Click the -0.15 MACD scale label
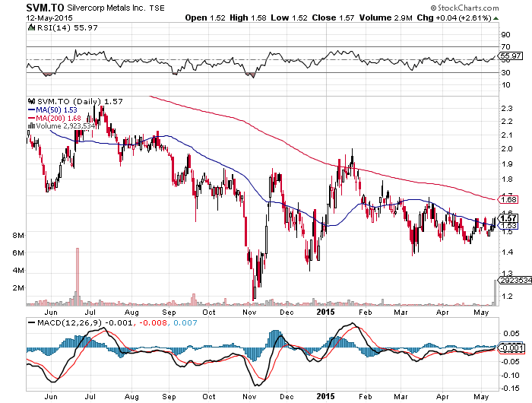Image resolution: width=532 pixels, height=403 pixels. [511, 389]
